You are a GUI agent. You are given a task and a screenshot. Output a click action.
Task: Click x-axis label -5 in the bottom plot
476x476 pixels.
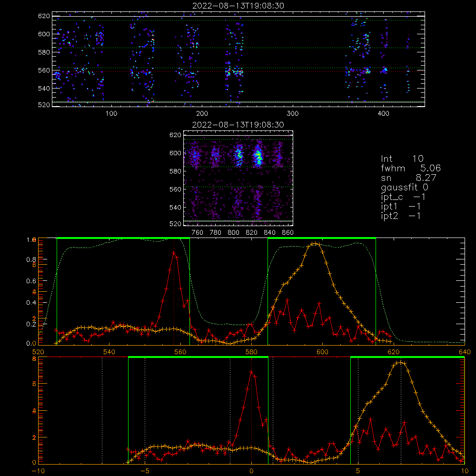(145, 471)
